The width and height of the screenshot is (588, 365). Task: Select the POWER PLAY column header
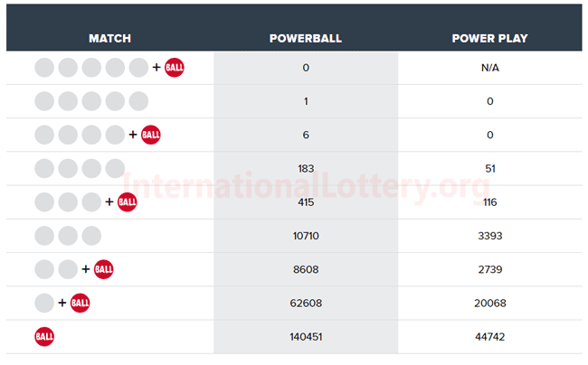click(489, 39)
